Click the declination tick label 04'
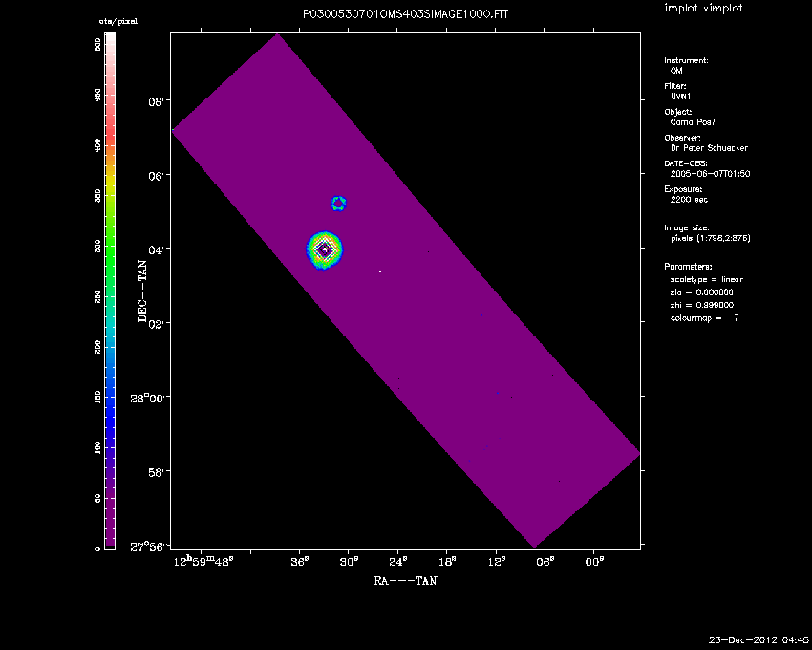 click(x=156, y=249)
